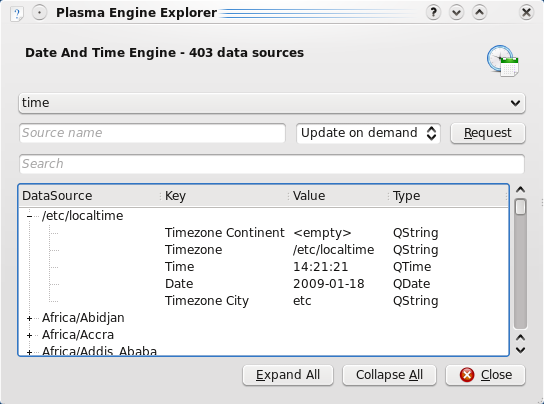Select the Time key row
Viewport: 544px width, 404px height.
tap(179, 267)
